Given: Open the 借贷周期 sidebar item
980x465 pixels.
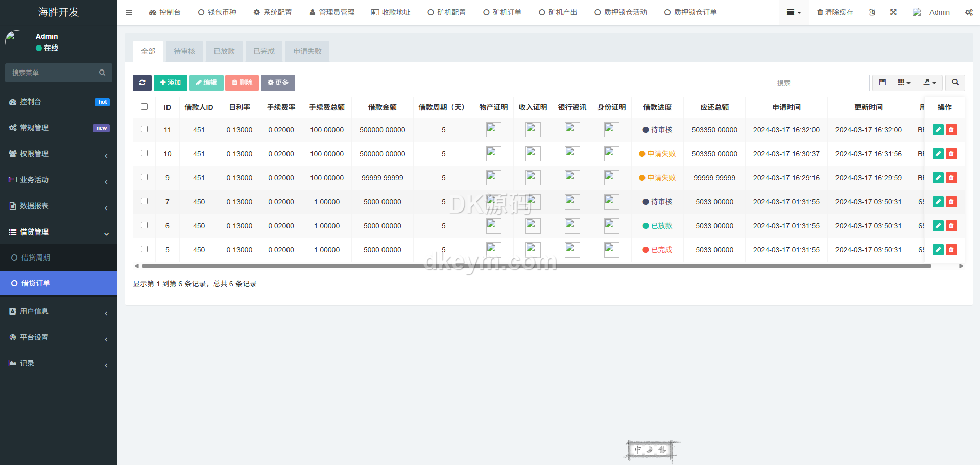Looking at the screenshot, I should coord(36,258).
